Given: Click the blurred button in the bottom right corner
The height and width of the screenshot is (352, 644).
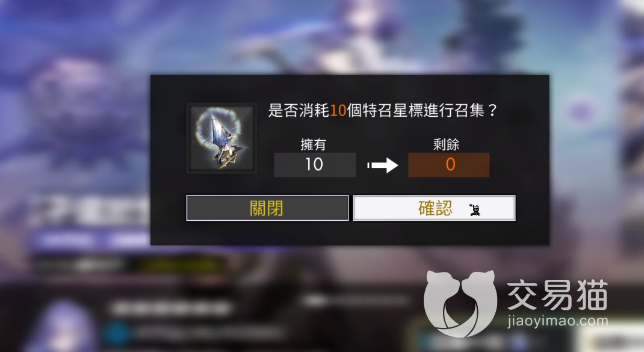Looking at the screenshot, I should [611, 340].
